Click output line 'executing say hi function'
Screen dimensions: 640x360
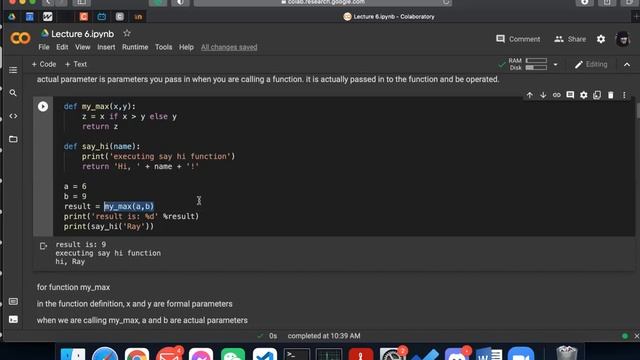108,253
